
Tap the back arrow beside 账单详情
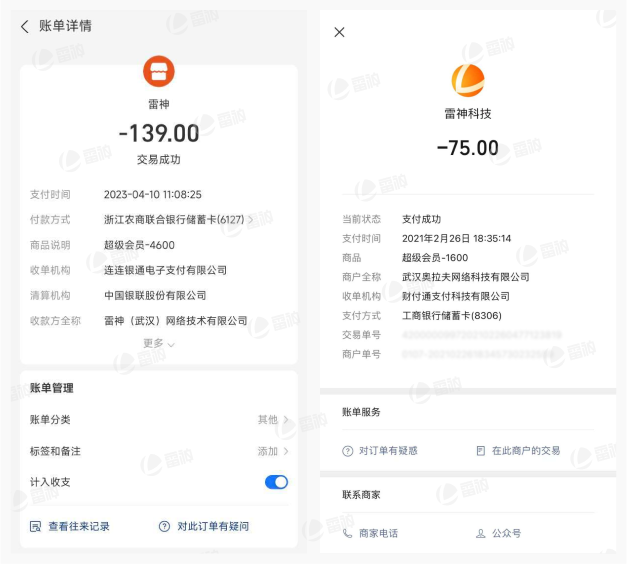pos(25,26)
